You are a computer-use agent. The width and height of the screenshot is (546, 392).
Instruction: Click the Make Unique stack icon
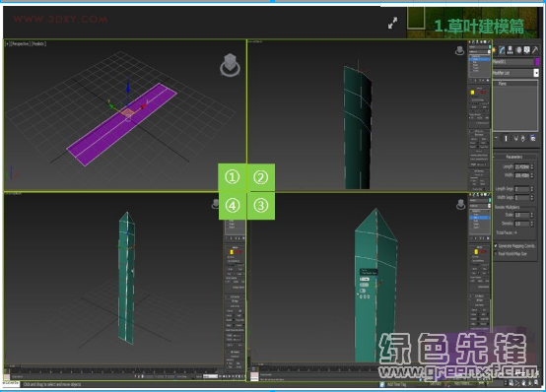pyautogui.click(x=515, y=139)
